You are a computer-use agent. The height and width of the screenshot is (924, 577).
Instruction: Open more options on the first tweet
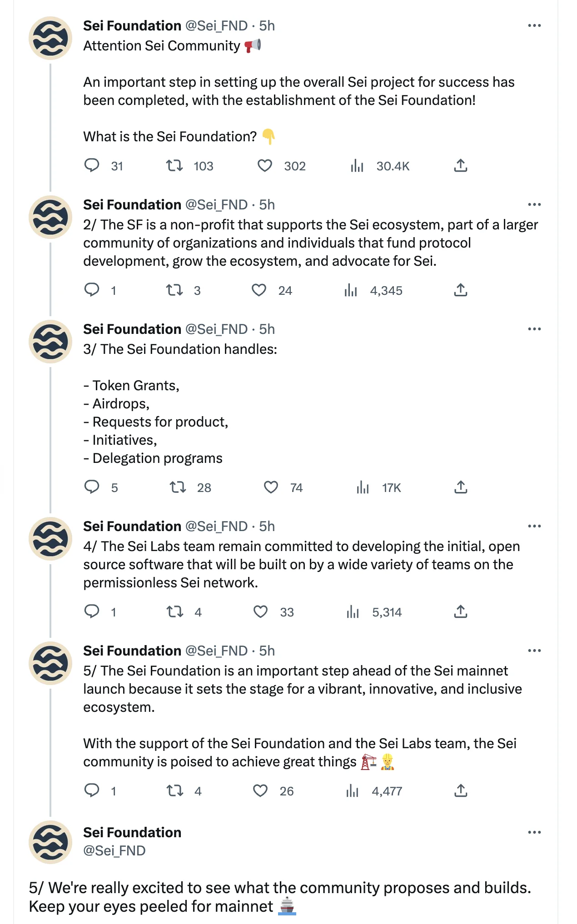point(534,25)
